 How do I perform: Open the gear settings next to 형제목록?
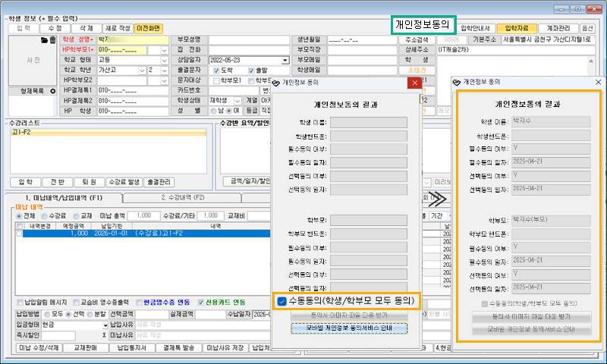point(53,91)
